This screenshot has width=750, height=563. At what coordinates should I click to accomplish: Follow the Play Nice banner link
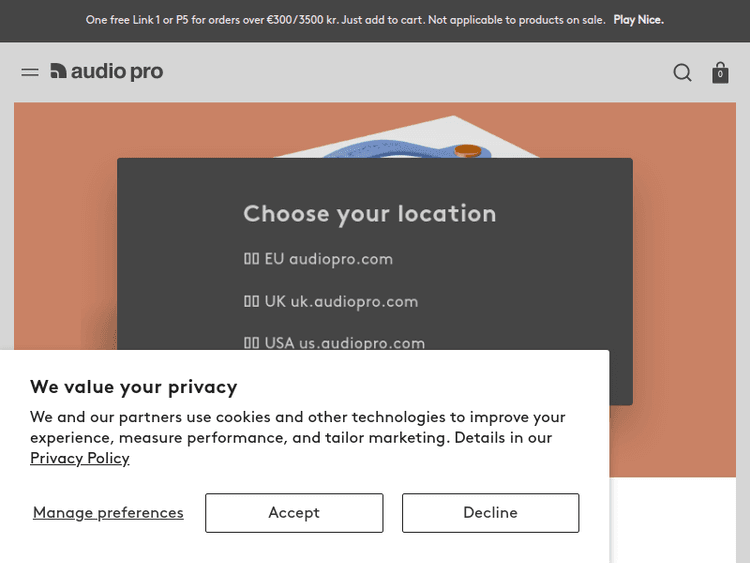tap(638, 20)
